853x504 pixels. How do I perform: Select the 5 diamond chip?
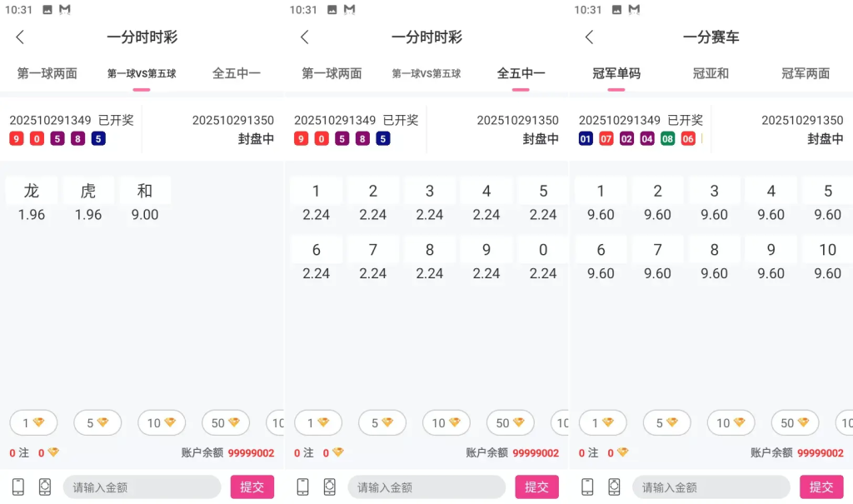pyautogui.click(x=97, y=422)
